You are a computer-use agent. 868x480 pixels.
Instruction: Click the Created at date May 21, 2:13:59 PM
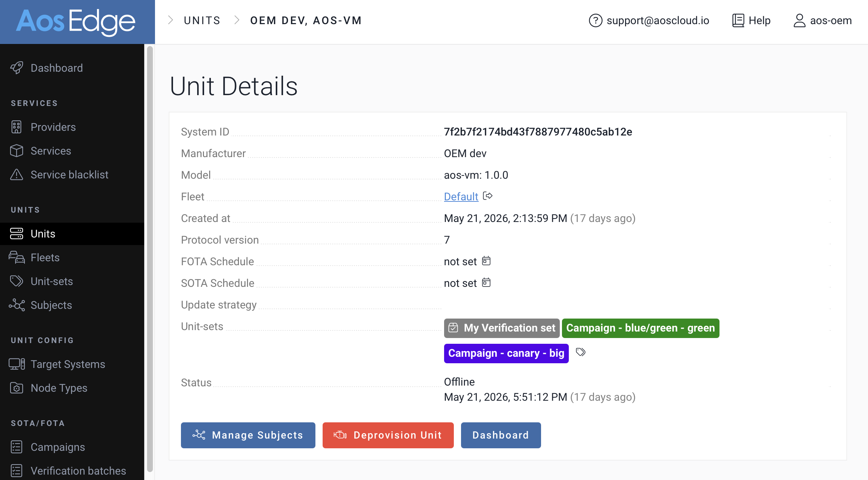[505, 218]
